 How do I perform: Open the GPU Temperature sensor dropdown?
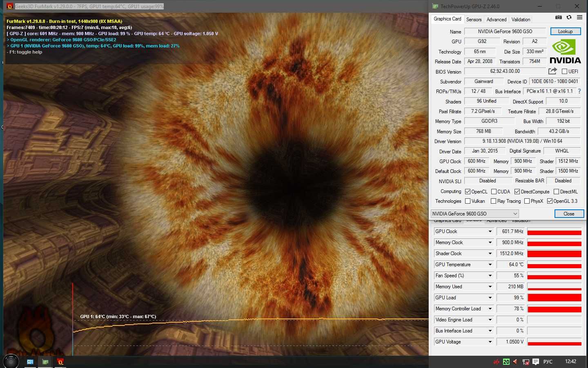[x=490, y=265]
